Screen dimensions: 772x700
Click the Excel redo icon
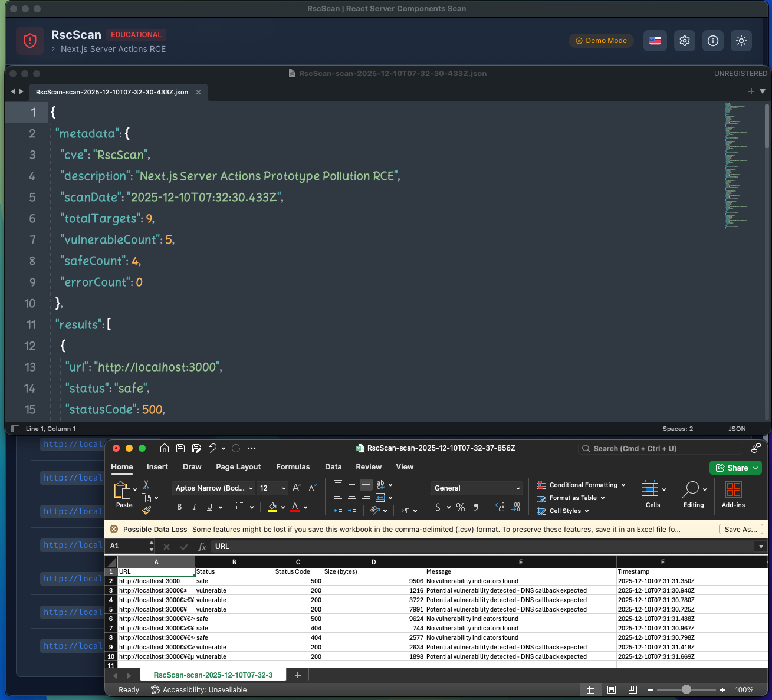click(236, 448)
